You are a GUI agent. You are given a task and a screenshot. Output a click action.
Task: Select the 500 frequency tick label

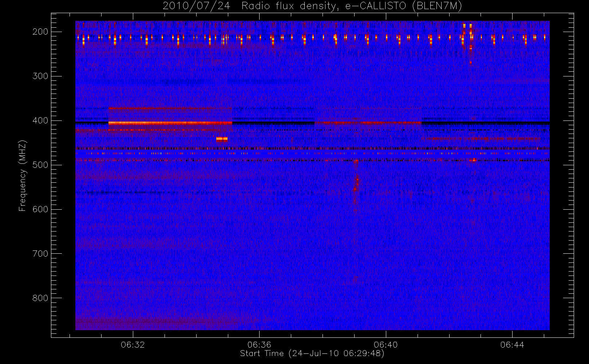[40, 165]
